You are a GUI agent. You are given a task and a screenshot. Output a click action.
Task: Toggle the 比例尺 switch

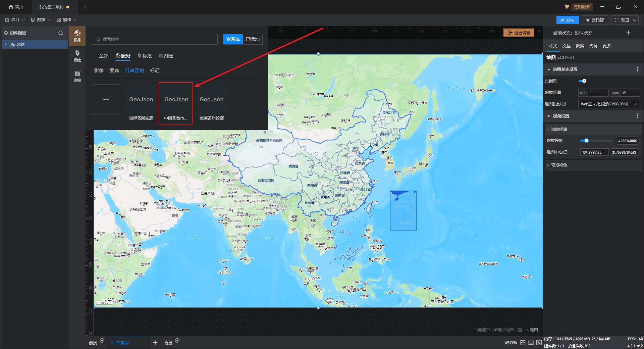point(583,81)
